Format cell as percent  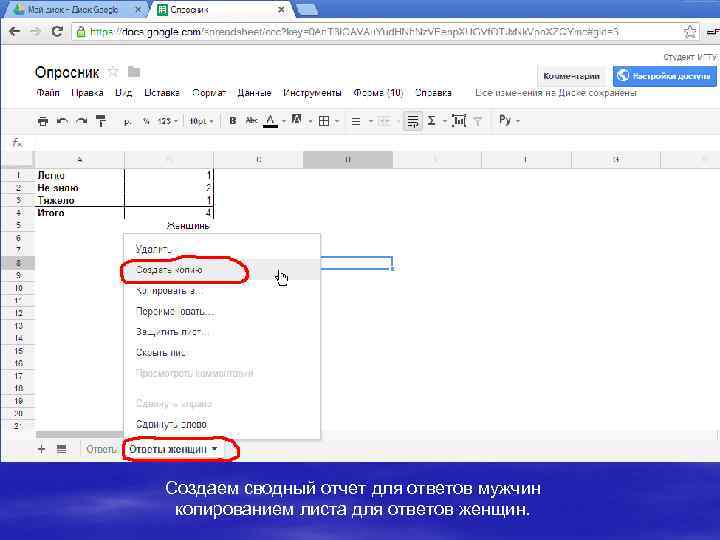point(146,121)
